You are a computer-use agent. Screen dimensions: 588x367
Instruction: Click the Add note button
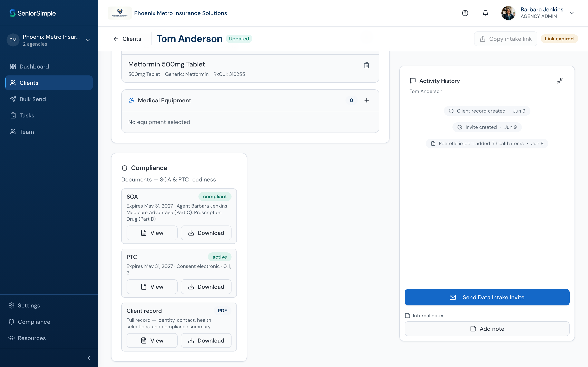point(487,329)
